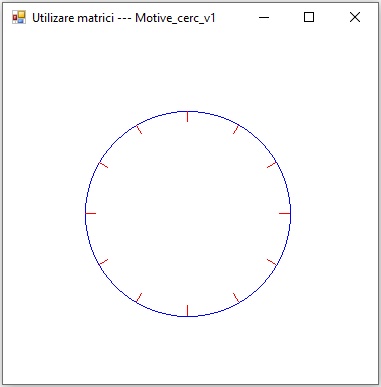381x387 pixels.
Task: Click the seven o'clock red tick mark
Action: (139, 297)
